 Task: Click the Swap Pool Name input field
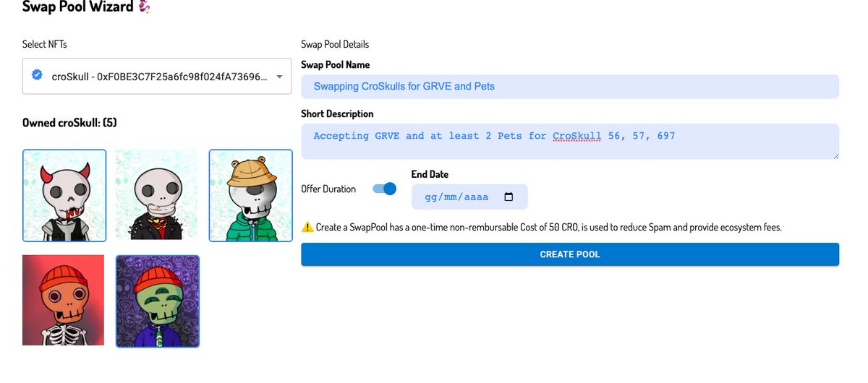point(570,86)
